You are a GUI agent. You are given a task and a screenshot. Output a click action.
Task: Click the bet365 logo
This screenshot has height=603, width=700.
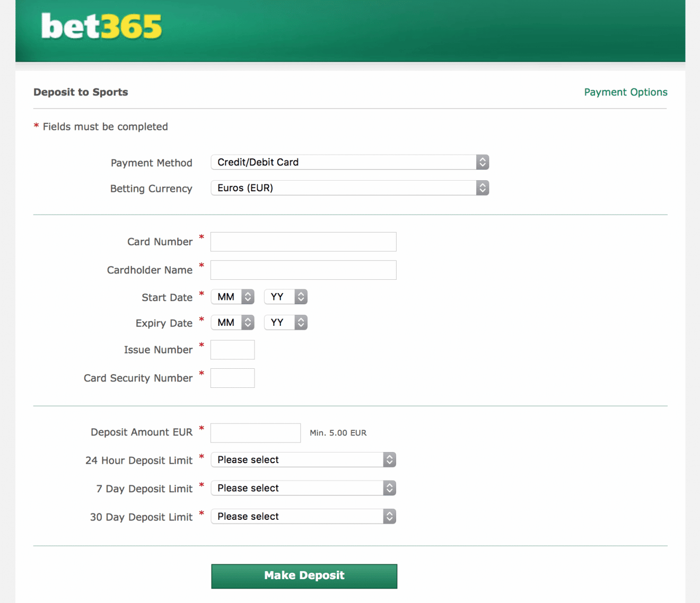tap(101, 26)
